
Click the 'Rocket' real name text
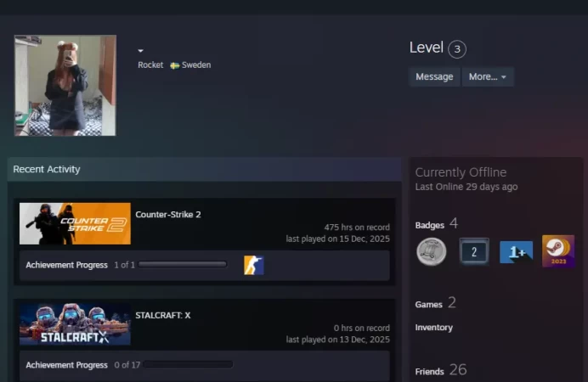click(150, 65)
